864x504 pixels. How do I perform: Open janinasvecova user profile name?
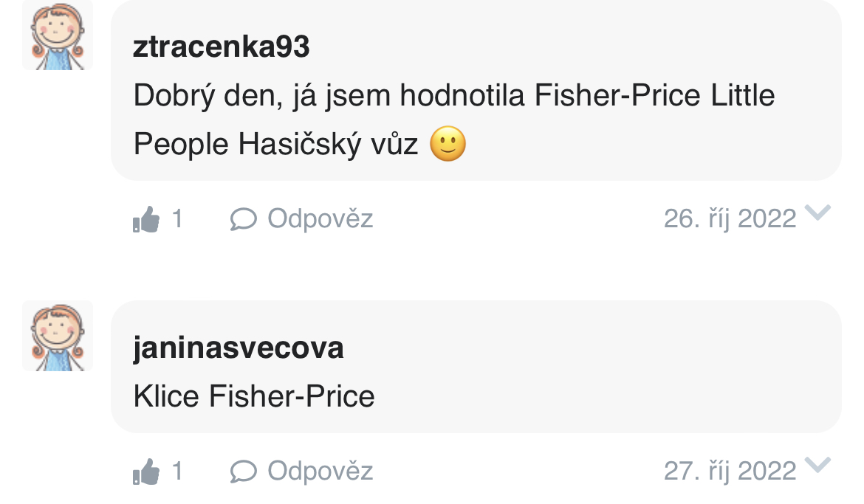pyautogui.click(x=239, y=348)
